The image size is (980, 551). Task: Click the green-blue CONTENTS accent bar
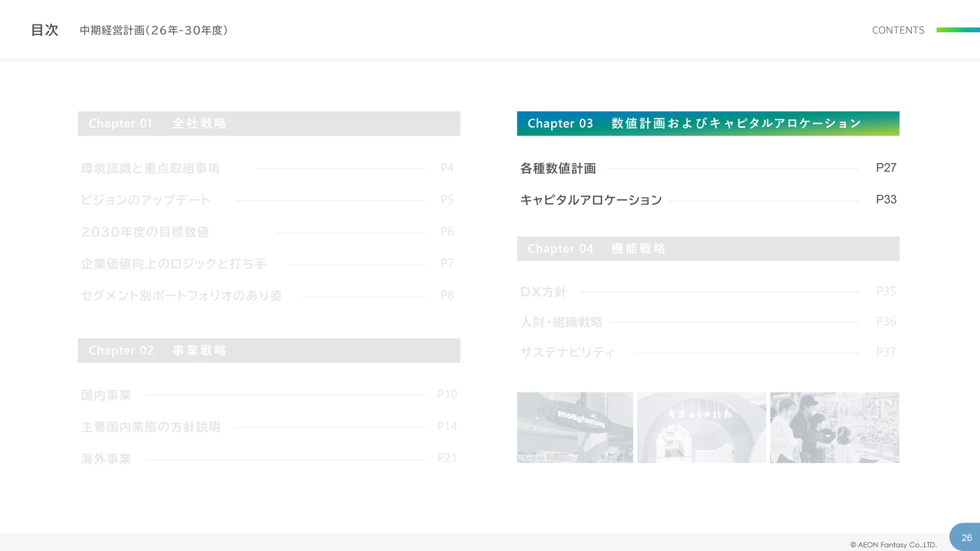[x=958, y=30]
